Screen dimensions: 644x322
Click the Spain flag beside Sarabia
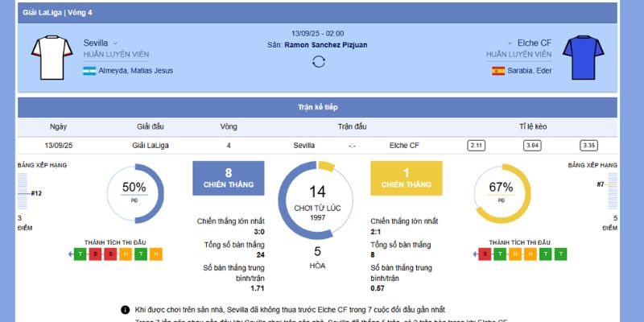point(498,71)
